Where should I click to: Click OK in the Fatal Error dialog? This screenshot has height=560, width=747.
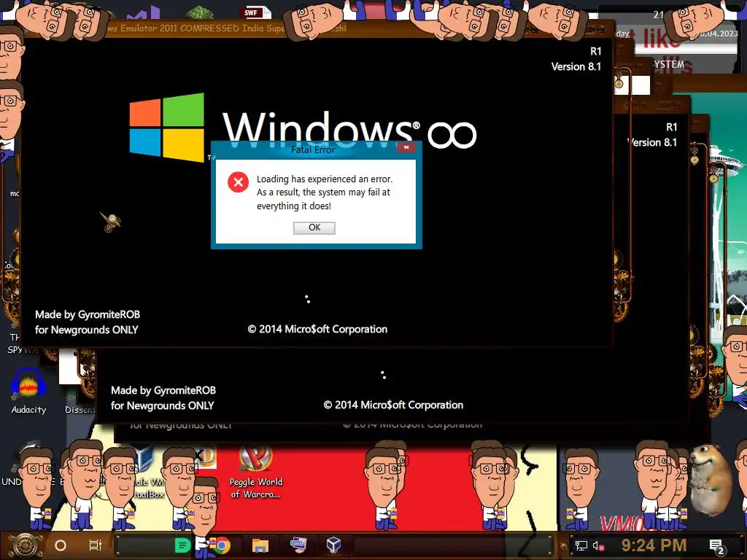pos(314,227)
